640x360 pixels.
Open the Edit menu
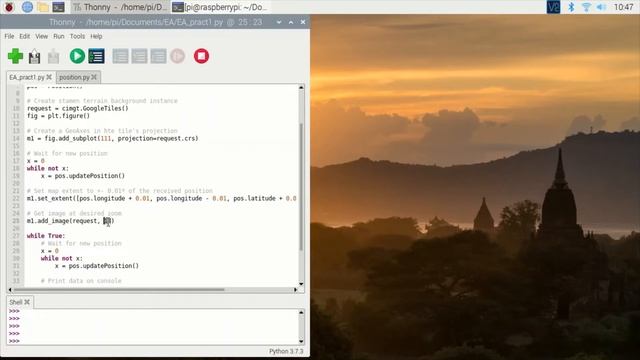pyautogui.click(x=24, y=36)
